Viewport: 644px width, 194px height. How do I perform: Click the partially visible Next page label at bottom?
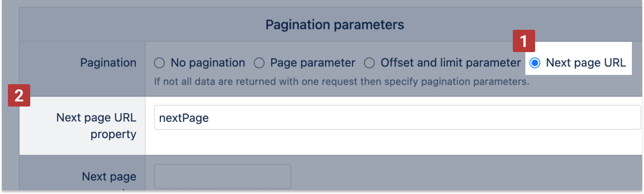109,177
